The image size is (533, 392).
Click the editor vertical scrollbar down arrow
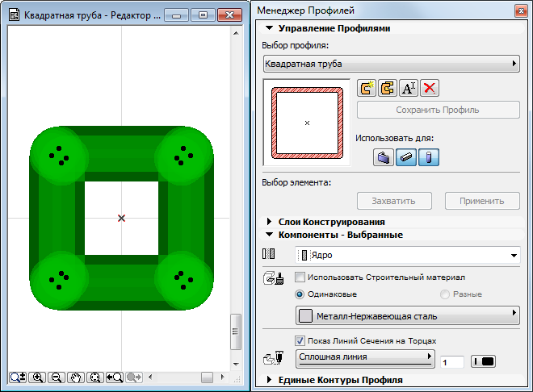click(237, 364)
